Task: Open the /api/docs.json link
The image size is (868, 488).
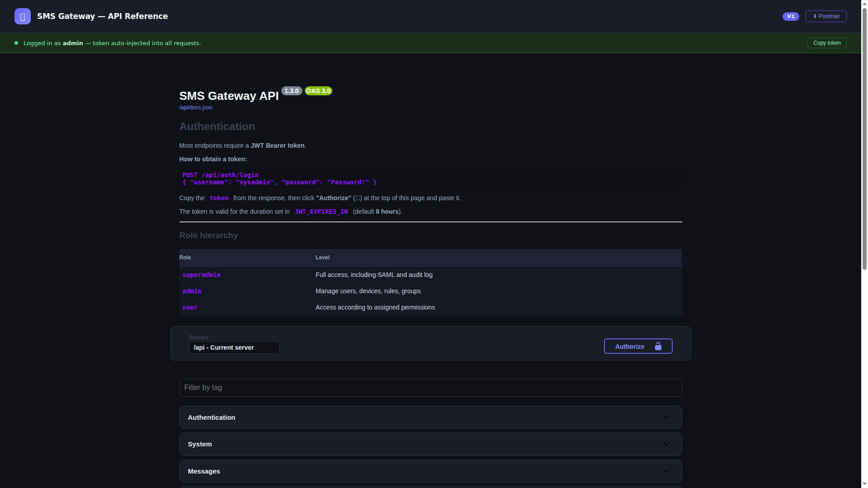Action: click(196, 108)
